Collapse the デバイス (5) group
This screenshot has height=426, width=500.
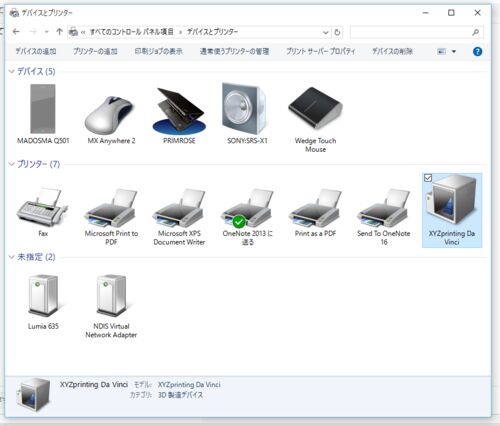(12, 71)
